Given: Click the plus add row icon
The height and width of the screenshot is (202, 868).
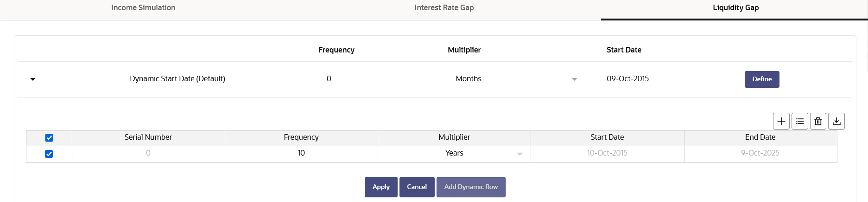Looking at the screenshot, I should [x=781, y=121].
